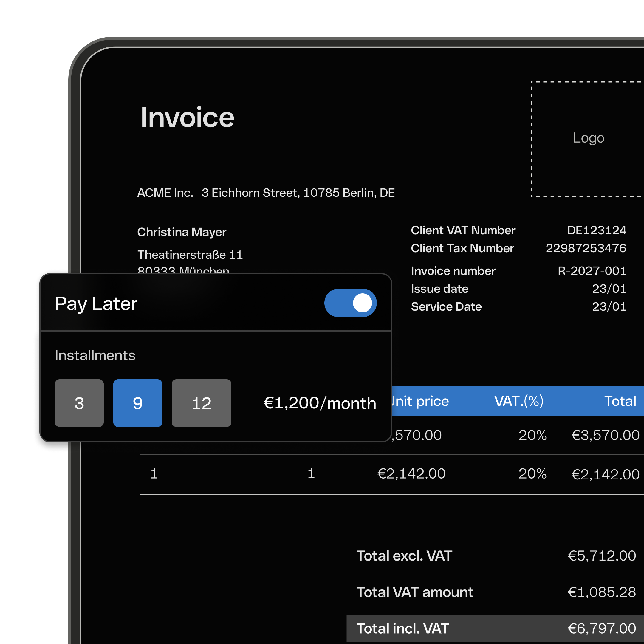644x644 pixels.
Task: Click the Total column header
Action: tap(620, 401)
